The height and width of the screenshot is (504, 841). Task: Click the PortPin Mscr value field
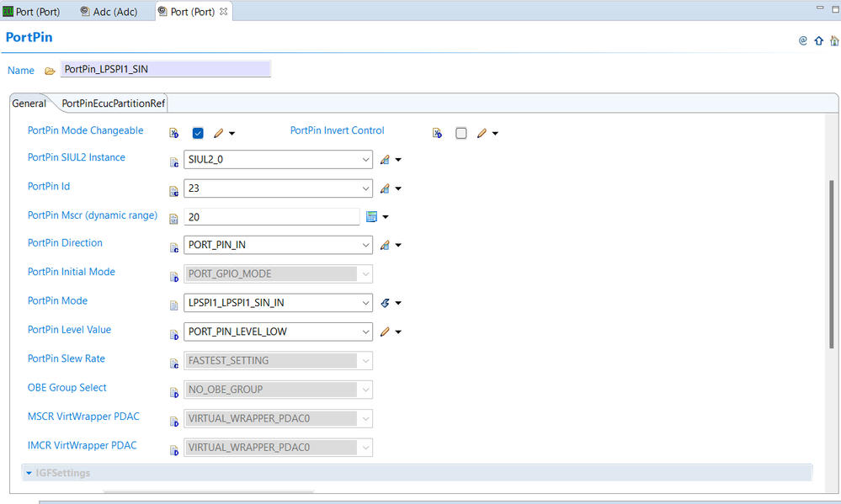pos(271,217)
